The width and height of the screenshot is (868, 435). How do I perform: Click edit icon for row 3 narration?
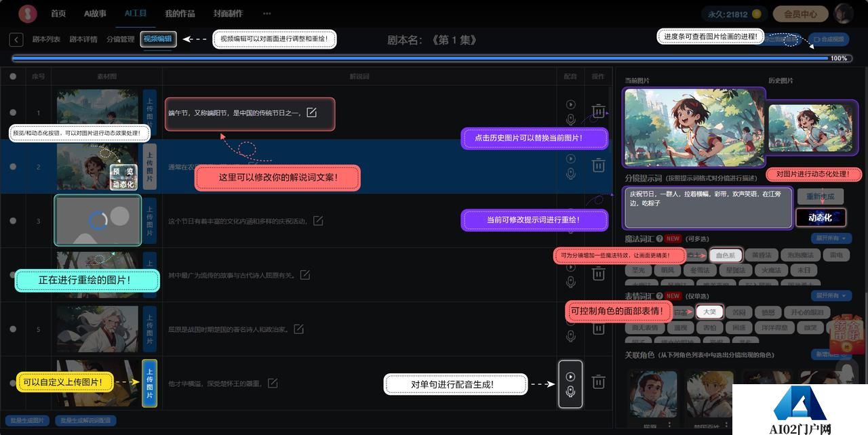pyautogui.click(x=318, y=221)
